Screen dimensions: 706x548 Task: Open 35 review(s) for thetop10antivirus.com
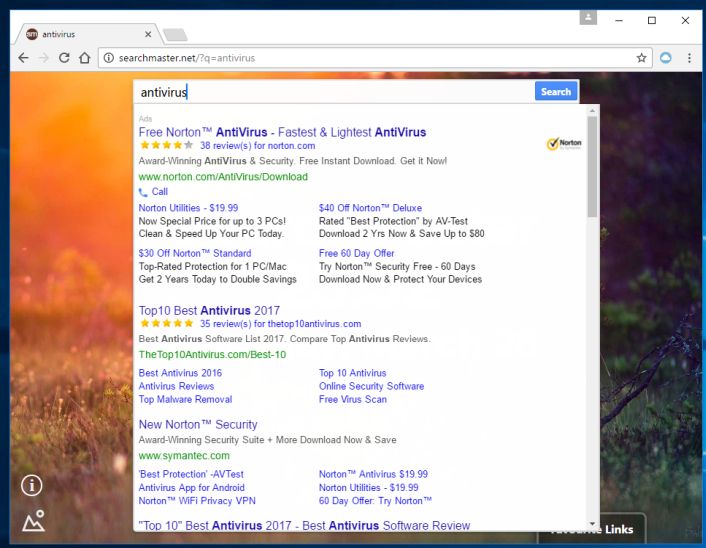coord(281,324)
